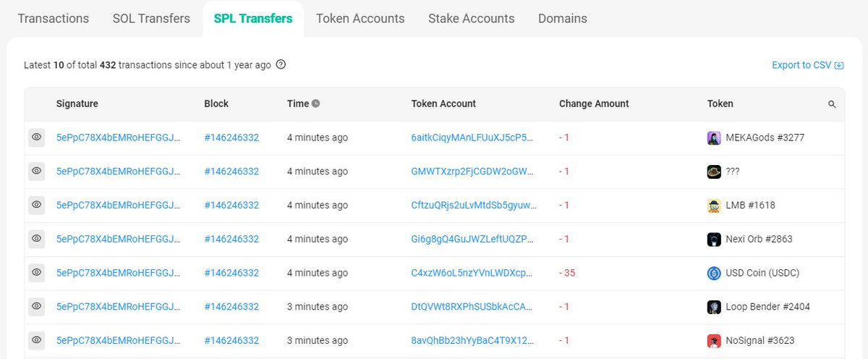
Task: Click eye icon in LMB #1618 row
Action: 36,205
